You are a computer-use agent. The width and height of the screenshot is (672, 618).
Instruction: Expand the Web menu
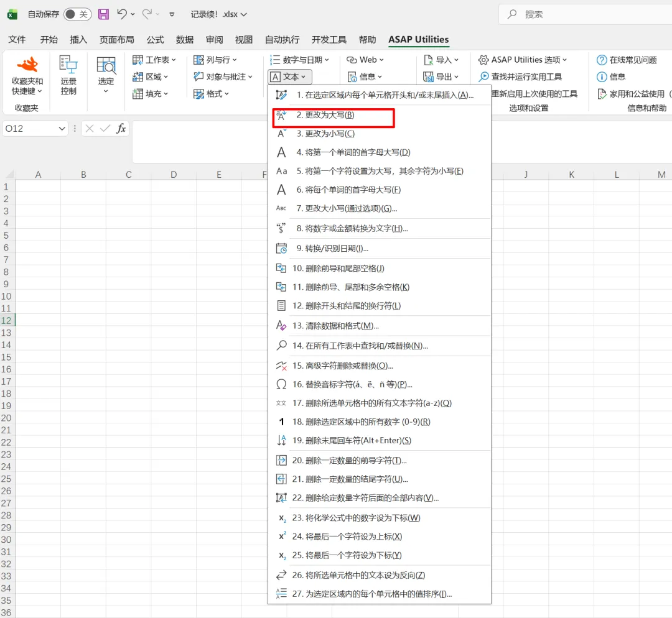[365, 60]
